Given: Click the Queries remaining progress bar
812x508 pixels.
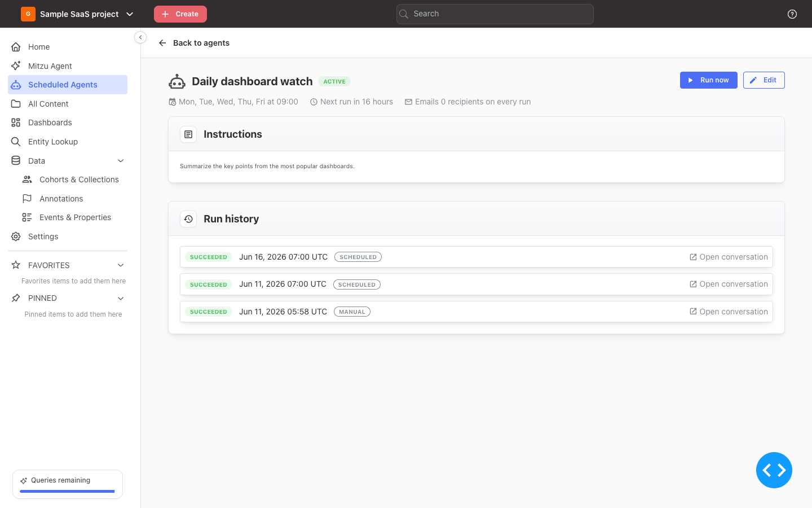Looking at the screenshot, I should point(67,491).
